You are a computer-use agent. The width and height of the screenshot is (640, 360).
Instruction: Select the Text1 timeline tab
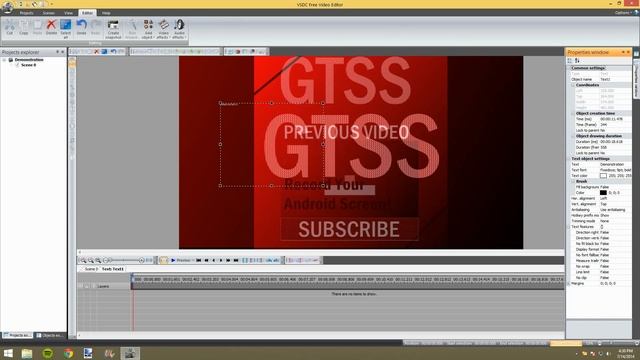coord(113,269)
